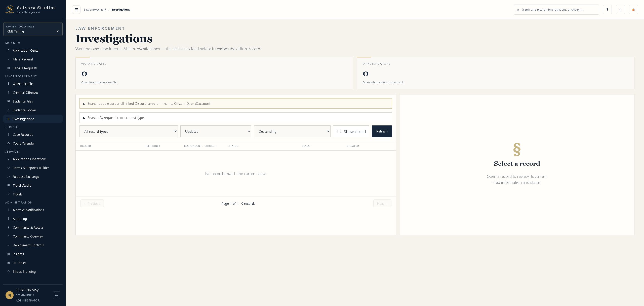644x306 pixels.
Task: Click the Citizen Profiles person icon
Action: coord(9,84)
